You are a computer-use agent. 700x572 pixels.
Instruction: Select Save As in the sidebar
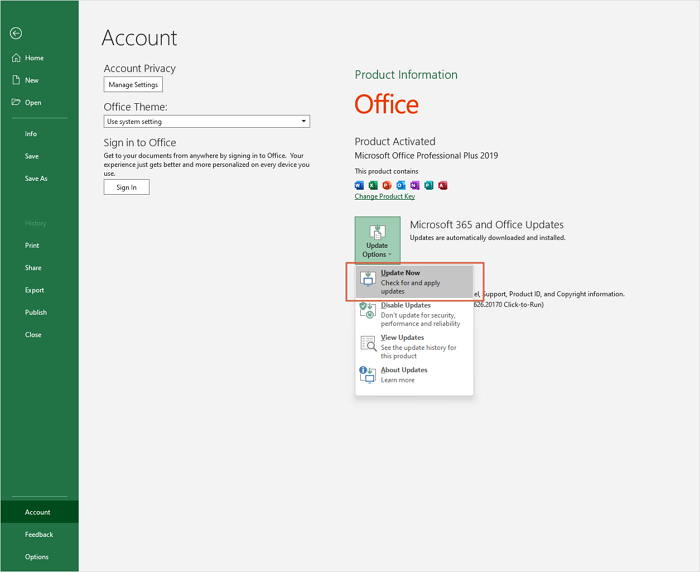pos(36,178)
